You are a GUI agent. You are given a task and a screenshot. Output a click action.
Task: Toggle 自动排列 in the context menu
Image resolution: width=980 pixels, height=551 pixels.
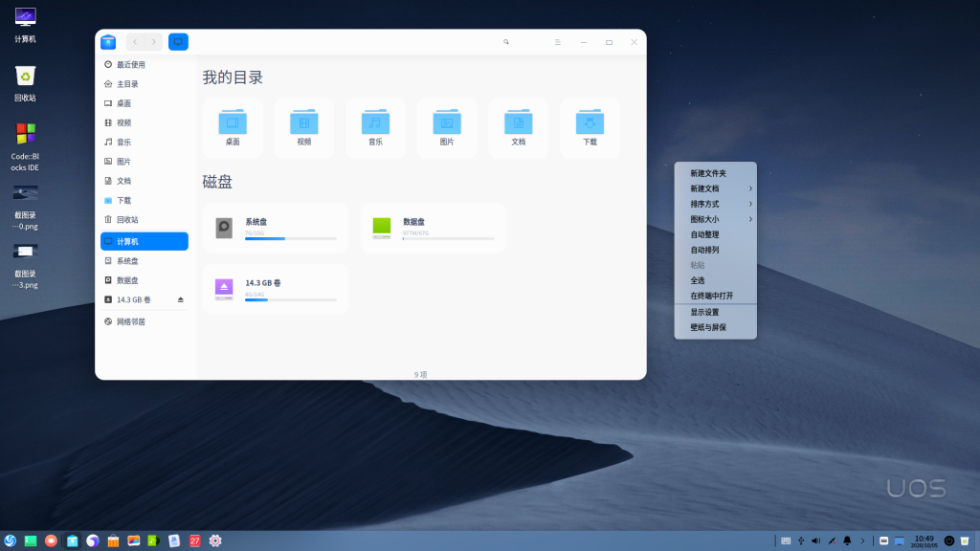coord(704,250)
